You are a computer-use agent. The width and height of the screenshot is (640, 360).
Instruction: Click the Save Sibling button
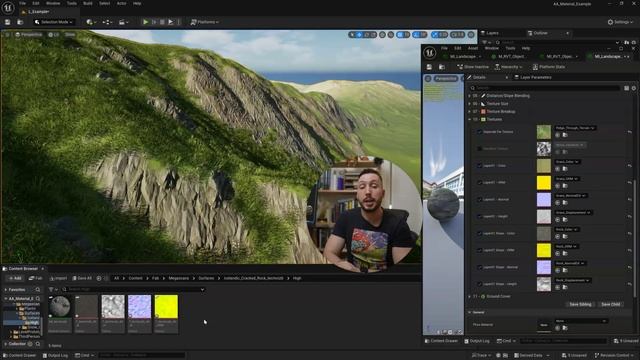[x=580, y=304]
